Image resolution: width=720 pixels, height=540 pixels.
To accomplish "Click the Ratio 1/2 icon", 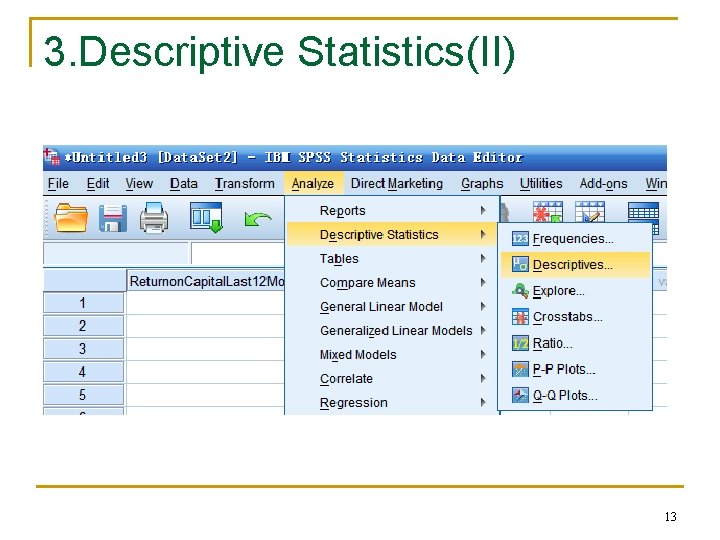I will tap(520, 343).
